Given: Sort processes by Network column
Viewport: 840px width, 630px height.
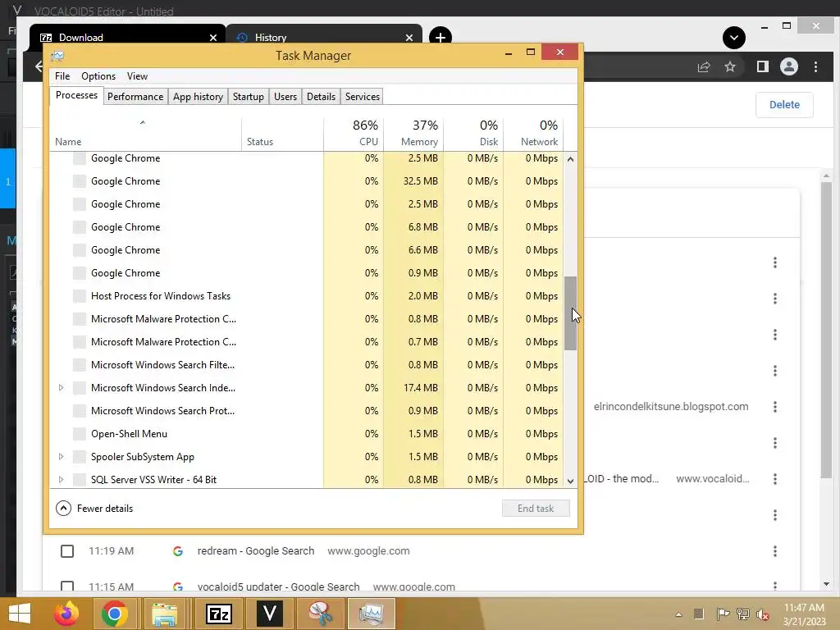Looking at the screenshot, I should tap(533, 133).
